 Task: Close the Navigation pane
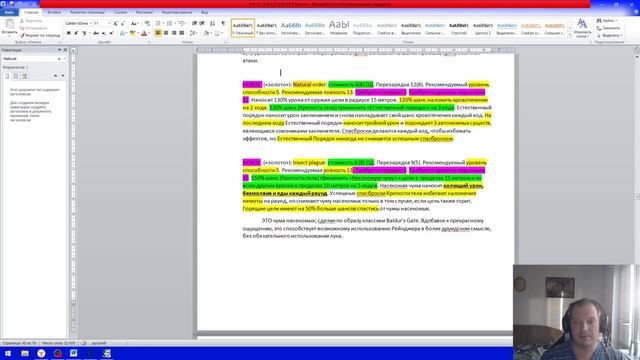click(x=65, y=50)
